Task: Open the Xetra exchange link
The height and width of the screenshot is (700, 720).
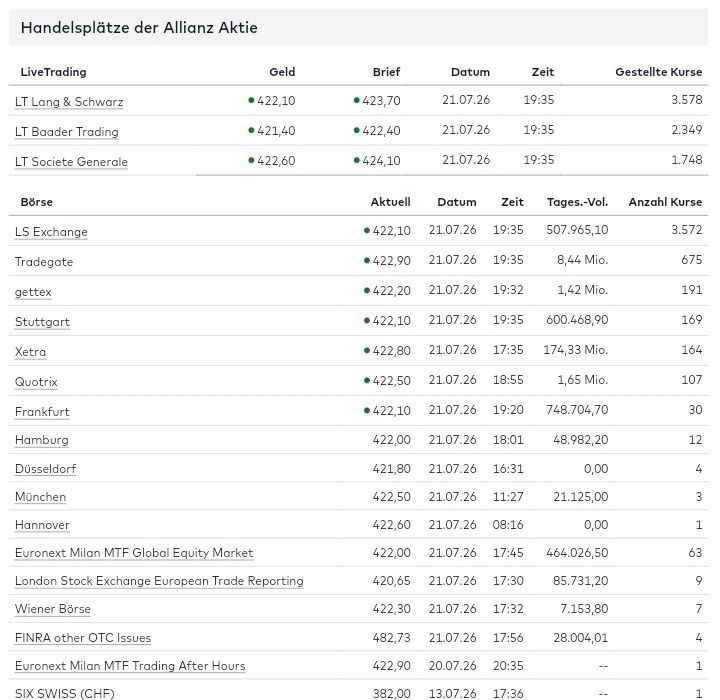Action: click(30, 351)
